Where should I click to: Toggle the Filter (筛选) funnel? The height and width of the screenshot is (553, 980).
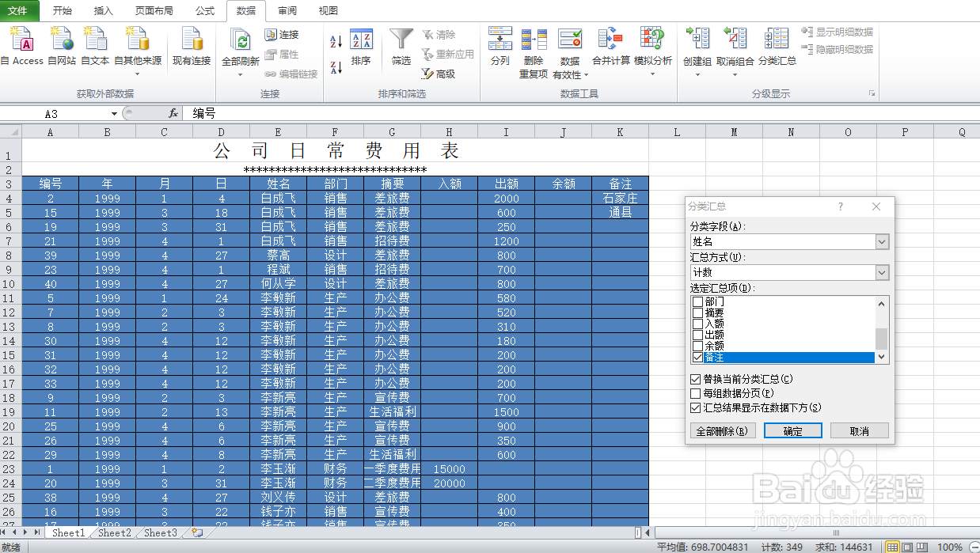pos(401,47)
